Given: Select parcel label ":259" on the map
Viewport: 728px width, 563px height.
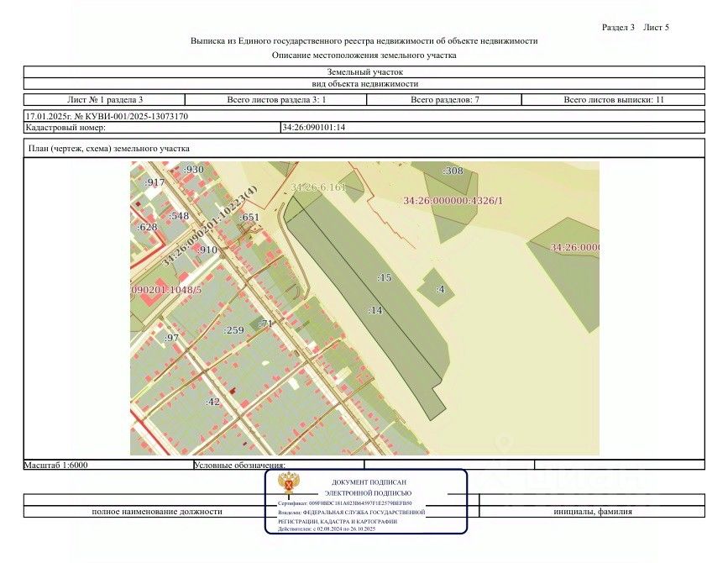Looking at the screenshot, I should (x=233, y=330).
